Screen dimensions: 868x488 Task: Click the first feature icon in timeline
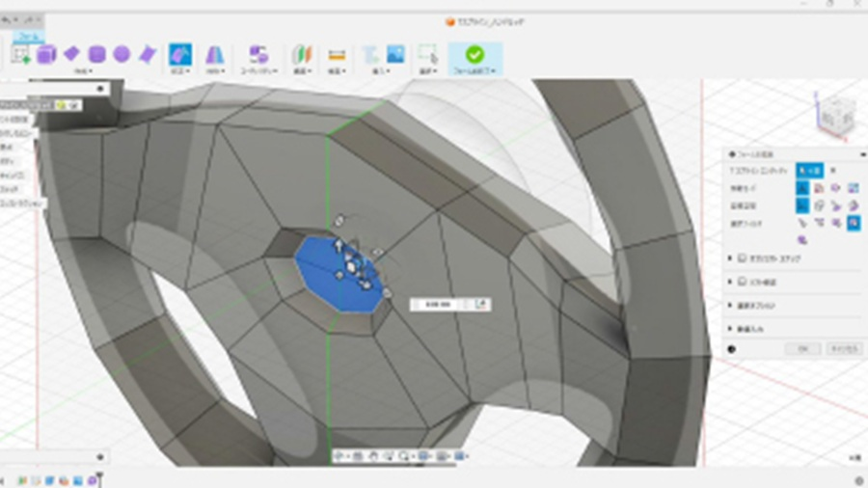(22, 481)
